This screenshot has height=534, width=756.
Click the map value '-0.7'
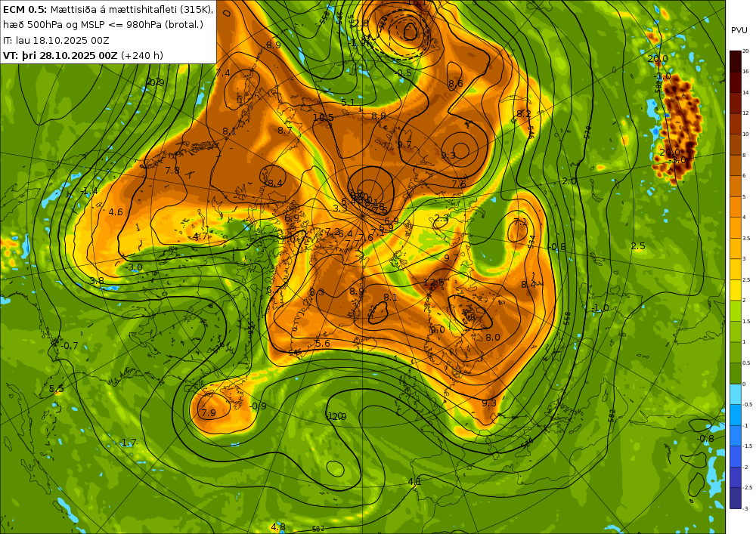click(x=70, y=346)
